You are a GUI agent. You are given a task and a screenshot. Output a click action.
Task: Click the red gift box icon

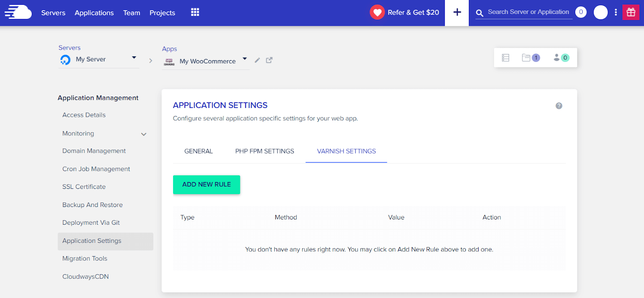(631, 12)
